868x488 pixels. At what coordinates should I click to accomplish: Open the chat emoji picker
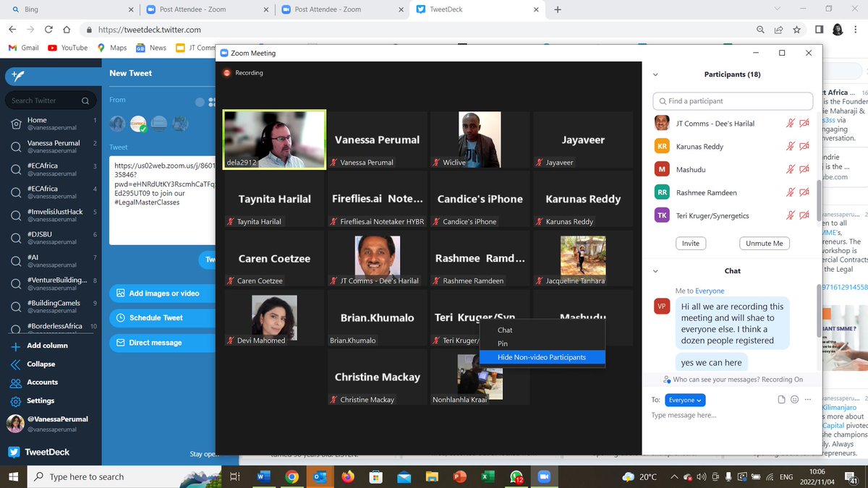coord(794,400)
